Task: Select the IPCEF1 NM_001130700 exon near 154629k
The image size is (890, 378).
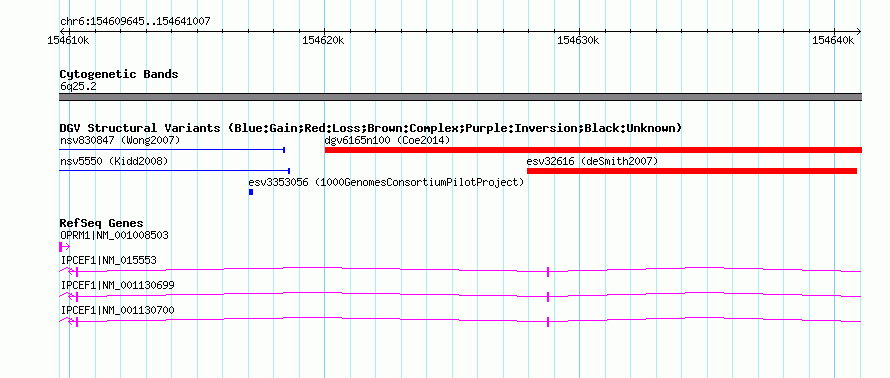Action: pyautogui.click(x=548, y=322)
